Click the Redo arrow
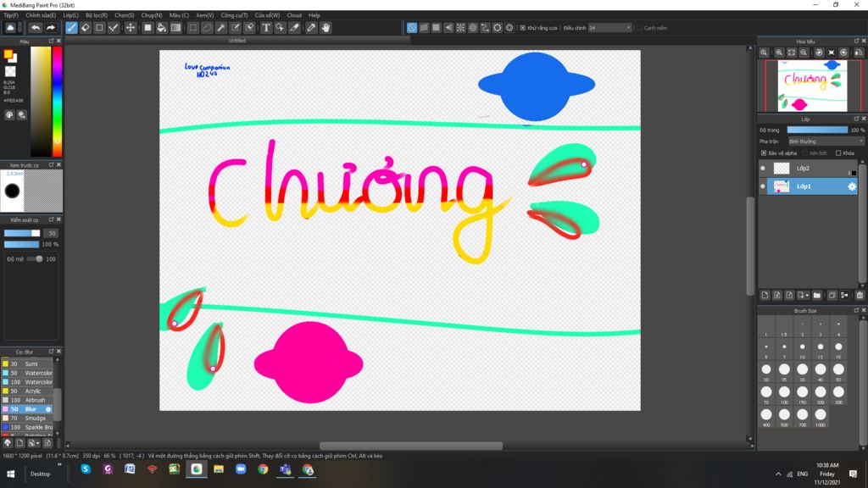Viewport: 868px width, 488px height. (x=51, y=28)
